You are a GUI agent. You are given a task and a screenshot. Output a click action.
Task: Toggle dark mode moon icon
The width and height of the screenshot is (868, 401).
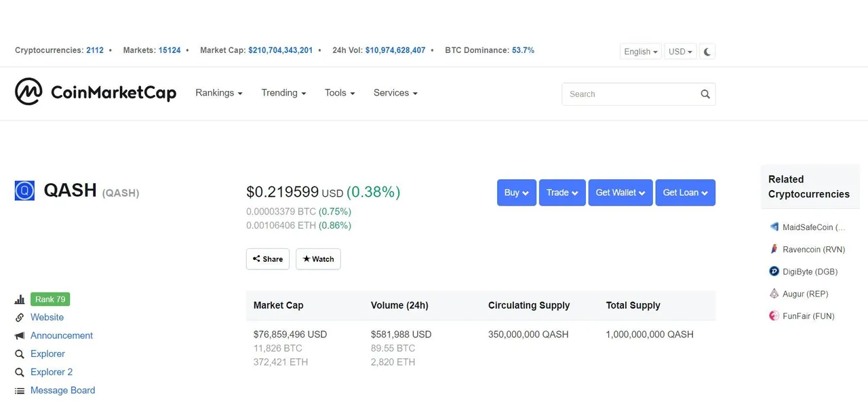(x=707, y=52)
